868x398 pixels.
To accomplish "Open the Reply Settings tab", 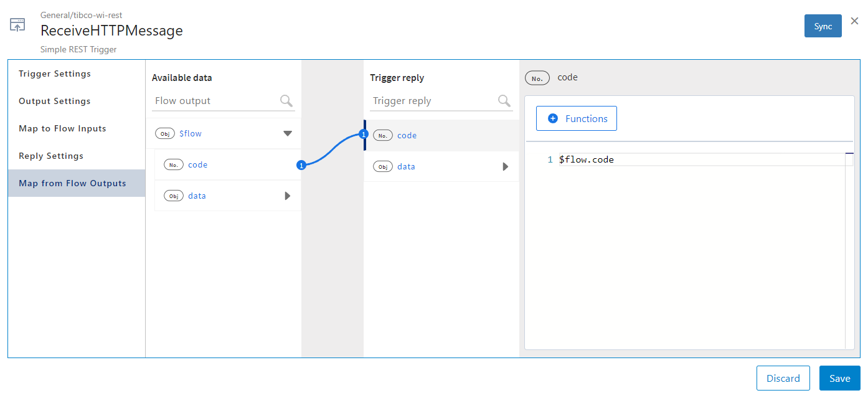I will click(x=51, y=156).
